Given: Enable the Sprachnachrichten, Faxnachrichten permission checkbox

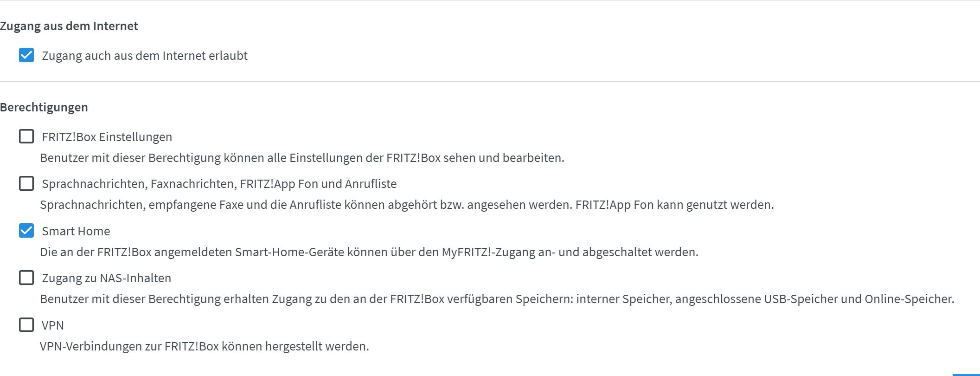Looking at the screenshot, I should pos(26,183).
